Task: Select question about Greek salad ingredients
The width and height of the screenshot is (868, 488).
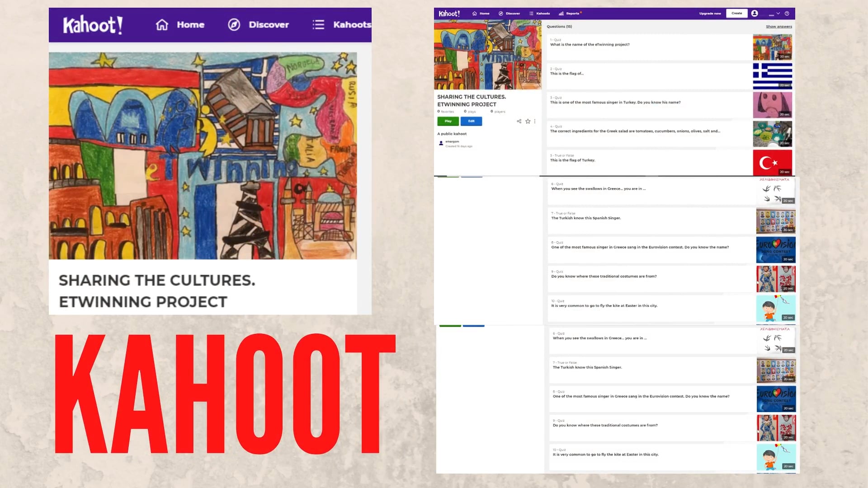Action: (x=649, y=134)
